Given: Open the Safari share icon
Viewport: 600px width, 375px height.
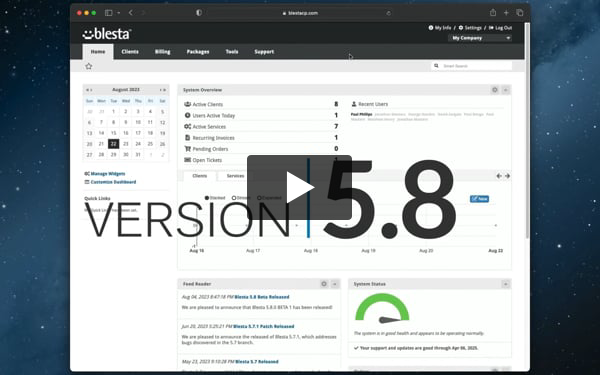Looking at the screenshot, I should (493, 13).
